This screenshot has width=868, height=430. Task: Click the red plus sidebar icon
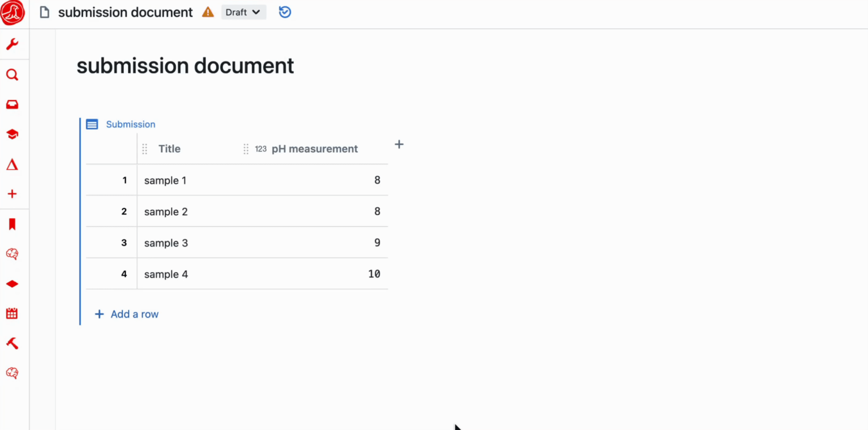click(x=12, y=194)
